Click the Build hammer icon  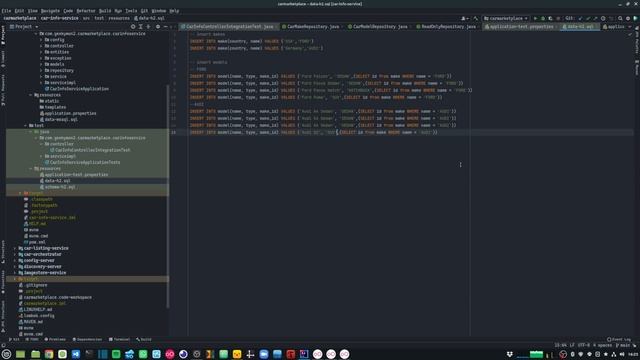tap(476, 18)
